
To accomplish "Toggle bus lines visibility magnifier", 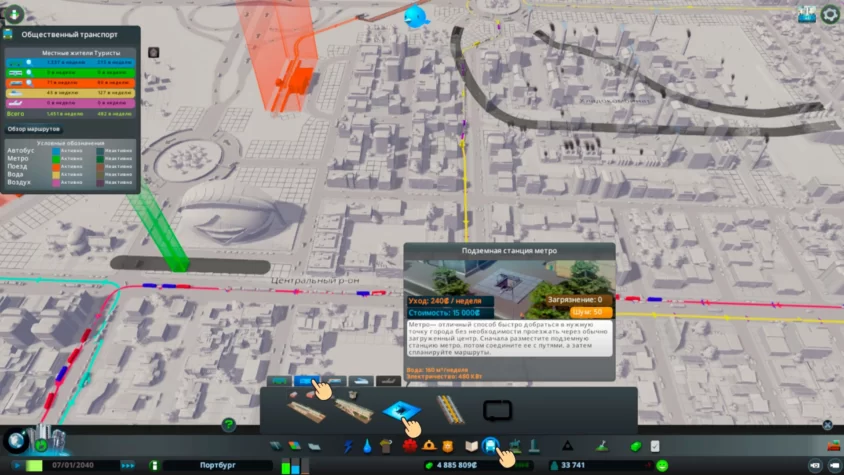I will [29, 62].
